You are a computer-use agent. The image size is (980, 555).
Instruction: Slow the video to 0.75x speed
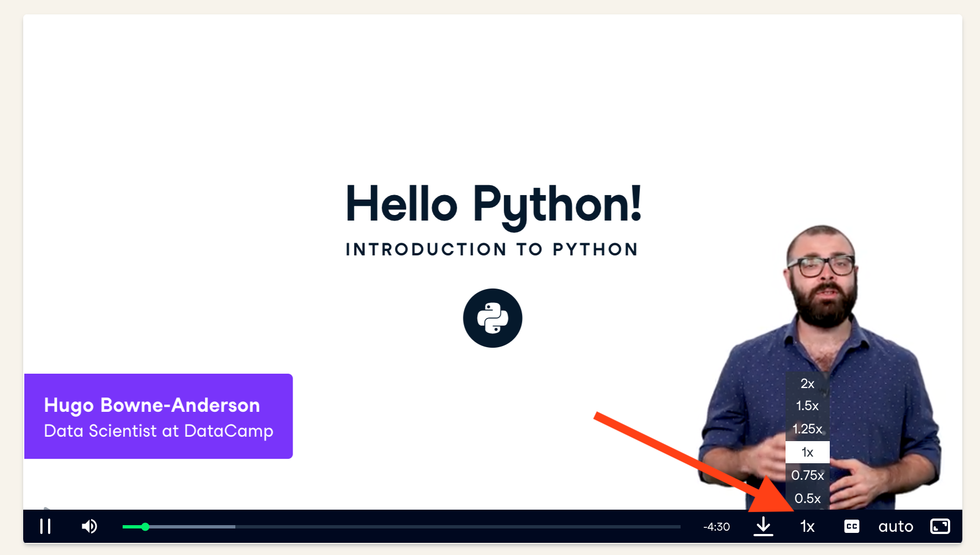(x=807, y=475)
